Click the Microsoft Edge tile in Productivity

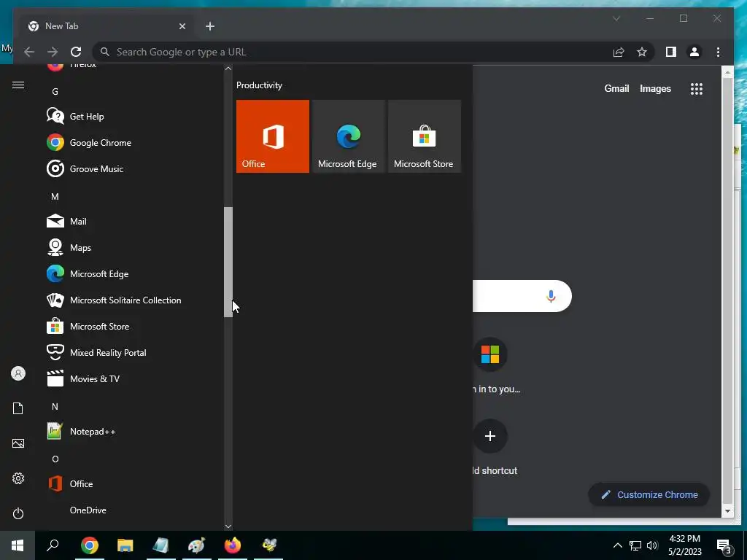pyautogui.click(x=348, y=136)
